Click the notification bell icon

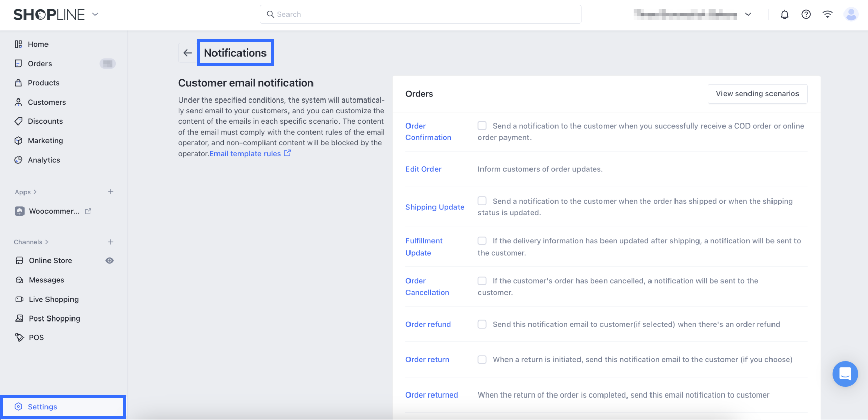coord(784,15)
